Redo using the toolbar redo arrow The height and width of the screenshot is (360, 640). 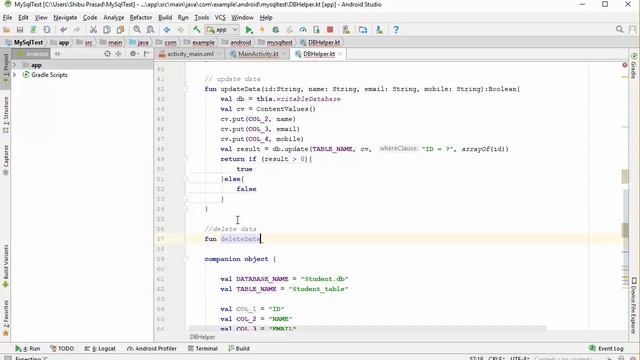[x=77, y=30]
